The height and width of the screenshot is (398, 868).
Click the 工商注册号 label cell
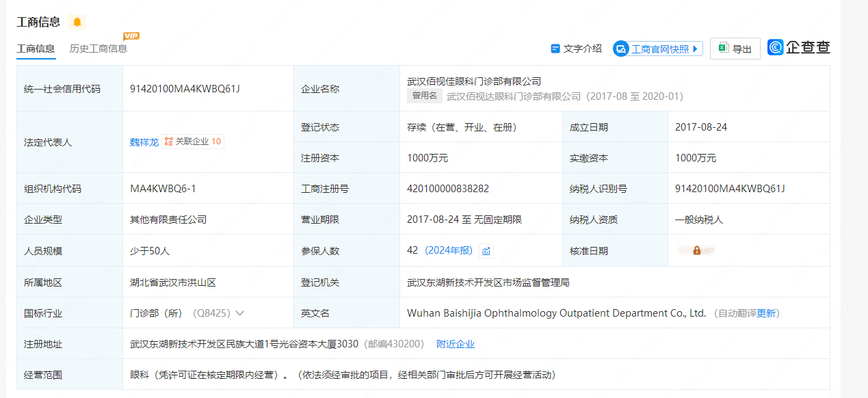(x=347, y=189)
